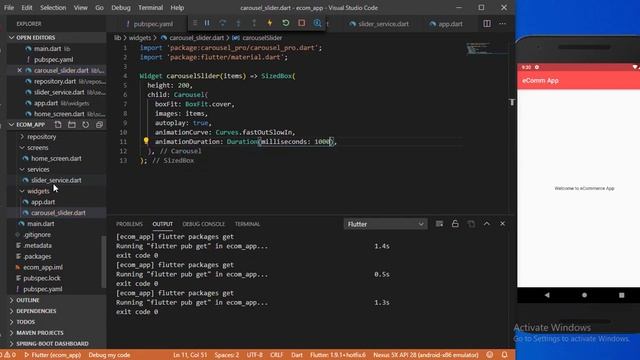
Task: Tap the Android emulator home button
Action: click(x=584, y=295)
